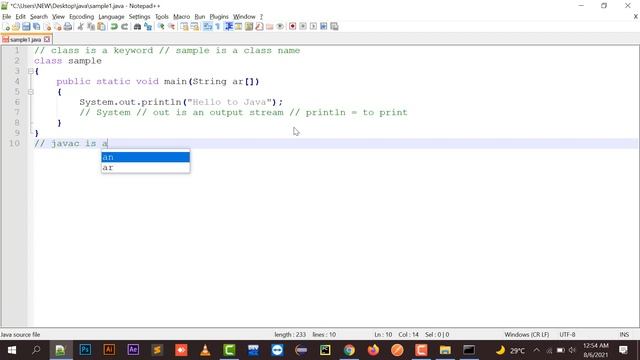
Task: Open Find with the binoculars icon
Action: coord(137,27)
